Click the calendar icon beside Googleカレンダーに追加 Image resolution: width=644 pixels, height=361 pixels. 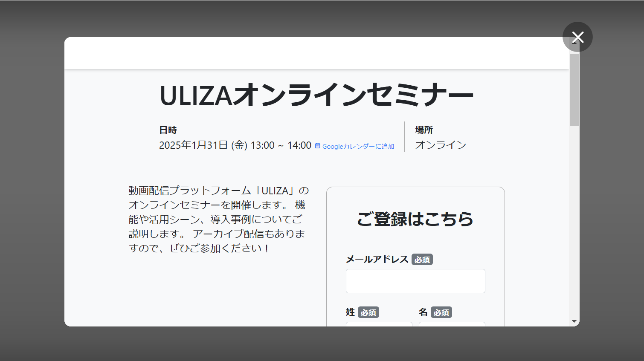tap(318, 146)
